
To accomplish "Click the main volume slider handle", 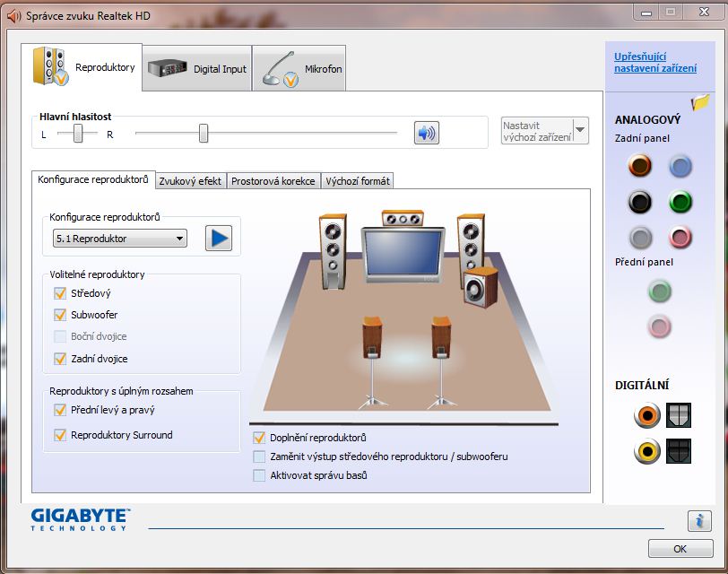I will pyautogui.click(x=204, y=134).
